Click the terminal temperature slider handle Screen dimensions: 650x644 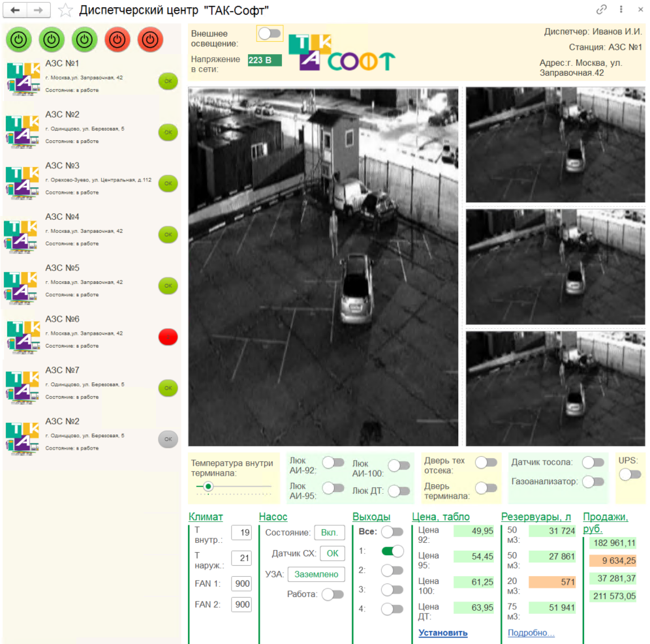pyautogui.click(x=208, y=486)
